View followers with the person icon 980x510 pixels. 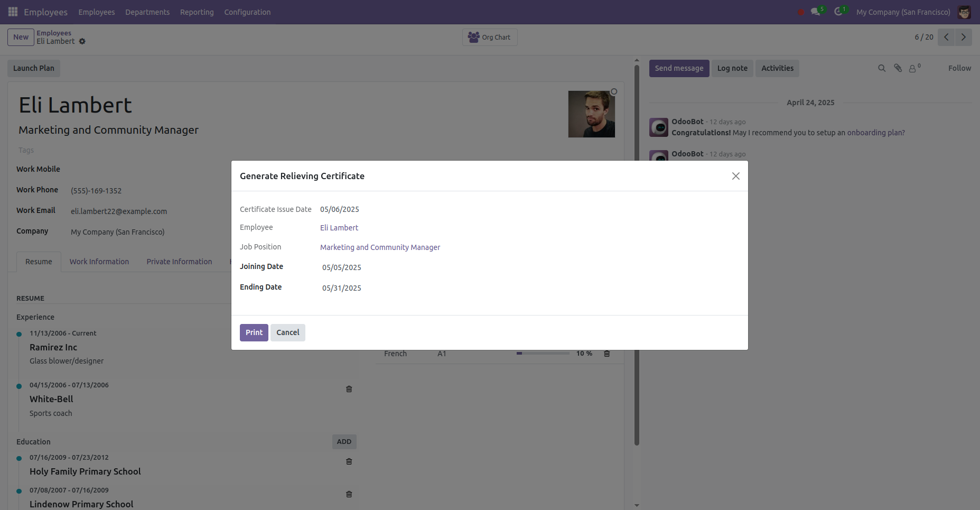[913, 68]
